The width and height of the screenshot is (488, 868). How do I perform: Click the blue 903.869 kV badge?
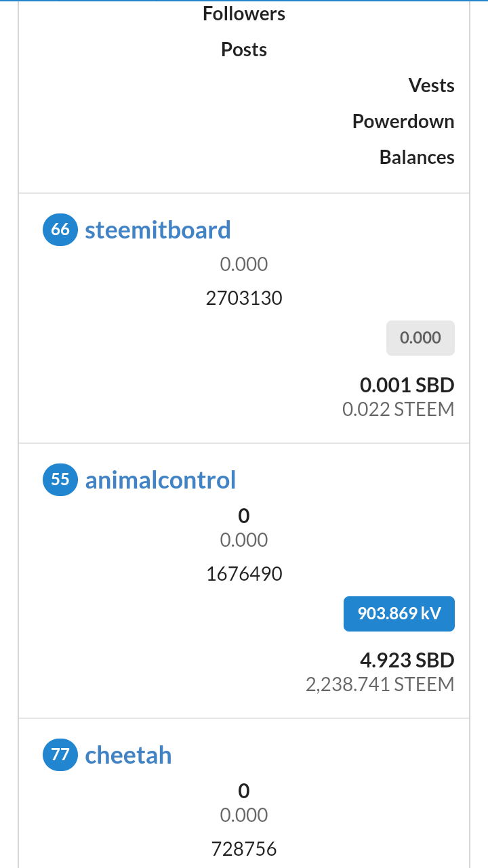[x=399, y=614]
